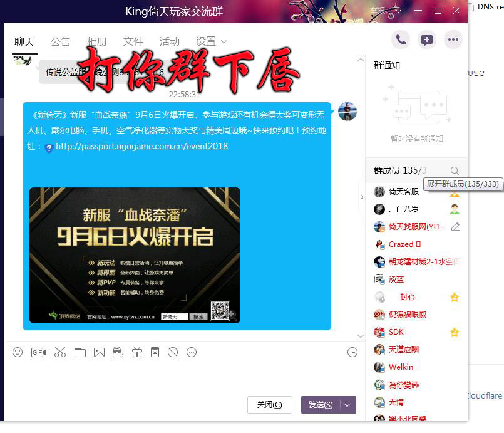Click the gift box icon
This screenshot has width=504, height=433.
point(136,352)
